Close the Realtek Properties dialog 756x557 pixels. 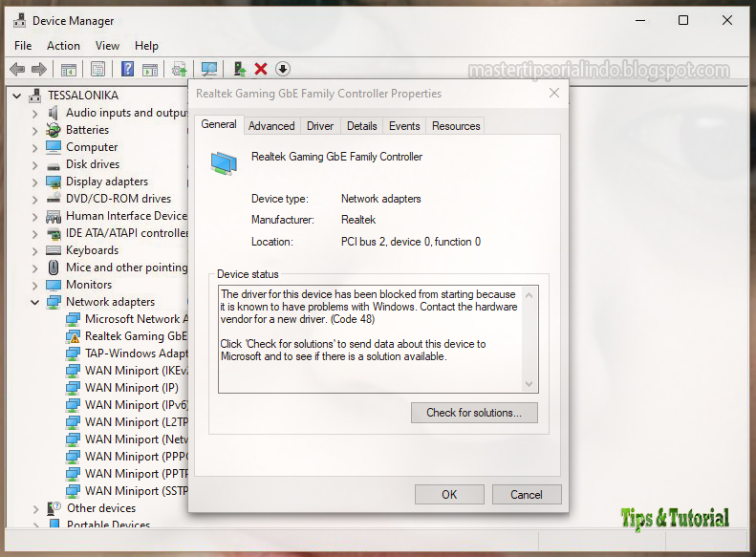click(554, 93)
